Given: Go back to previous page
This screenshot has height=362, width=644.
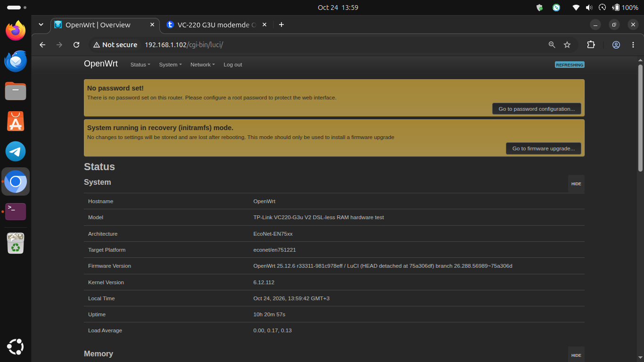Looking at the screenshot, I should point(42,45).
